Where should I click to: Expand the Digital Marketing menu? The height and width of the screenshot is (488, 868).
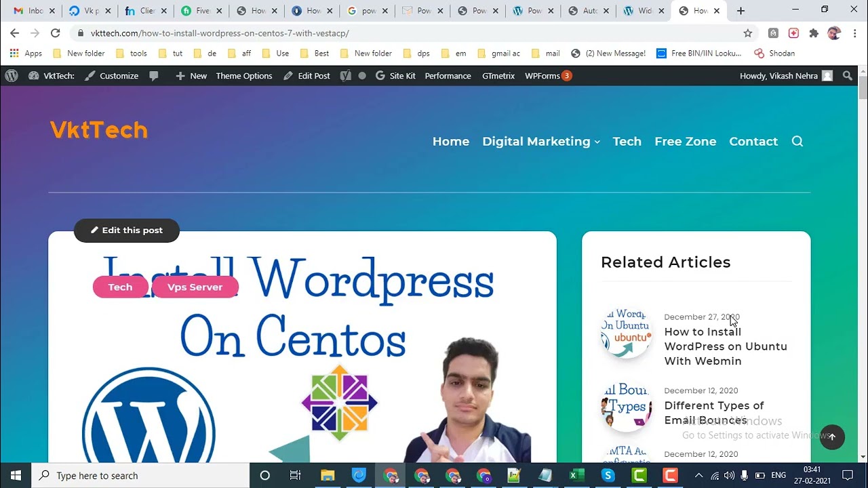(541, 141)
